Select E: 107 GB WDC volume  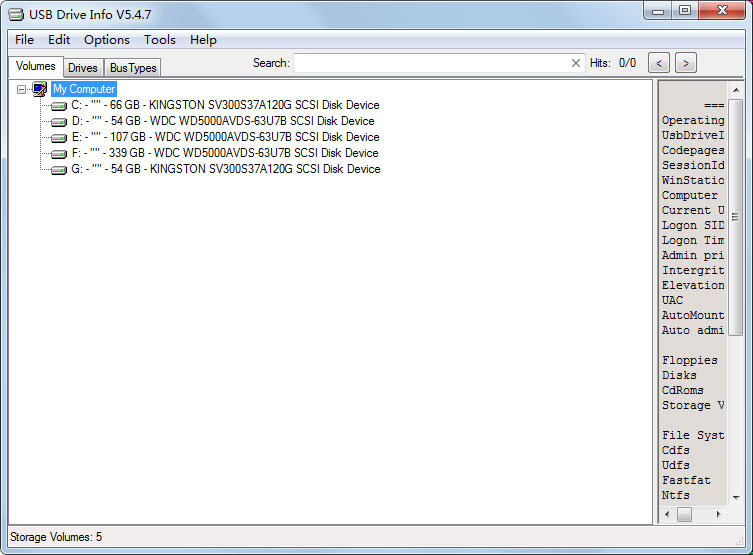225,137
